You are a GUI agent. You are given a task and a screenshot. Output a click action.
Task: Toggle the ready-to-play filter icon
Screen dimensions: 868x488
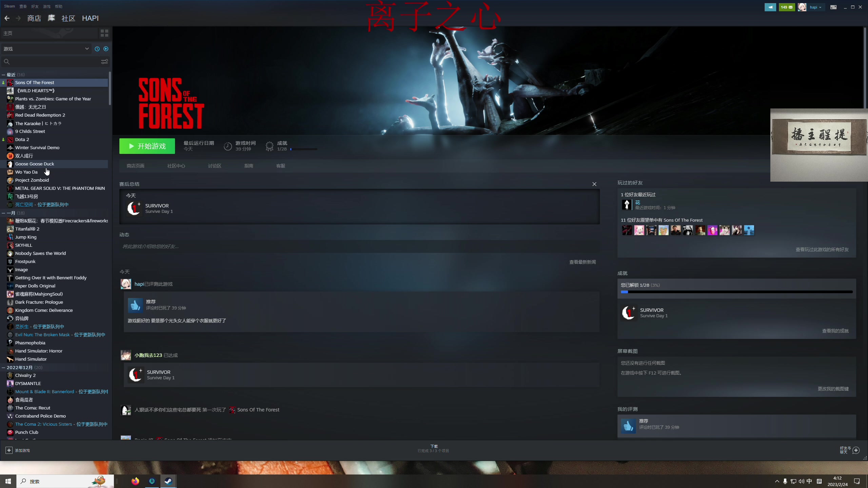(106, 49)
